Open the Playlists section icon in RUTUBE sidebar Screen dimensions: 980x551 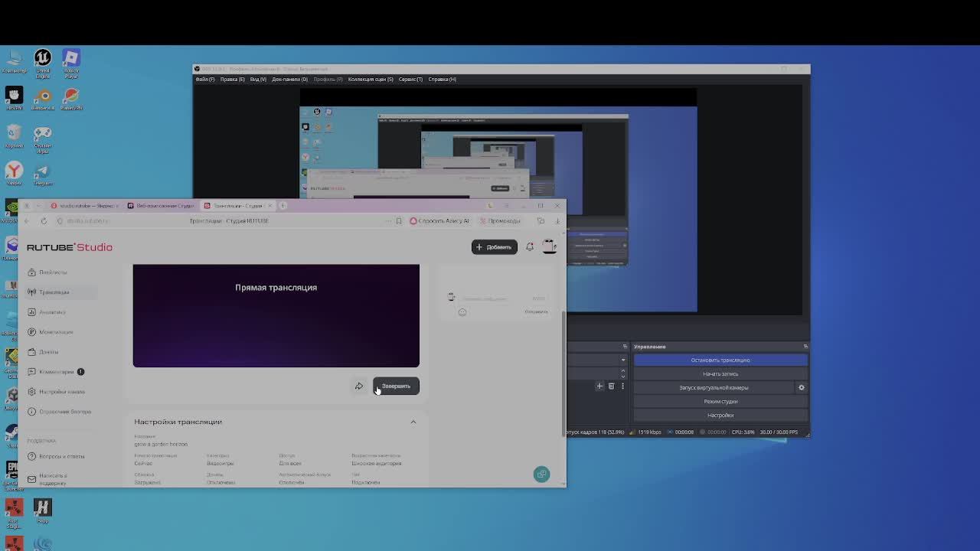pos(31,272)
